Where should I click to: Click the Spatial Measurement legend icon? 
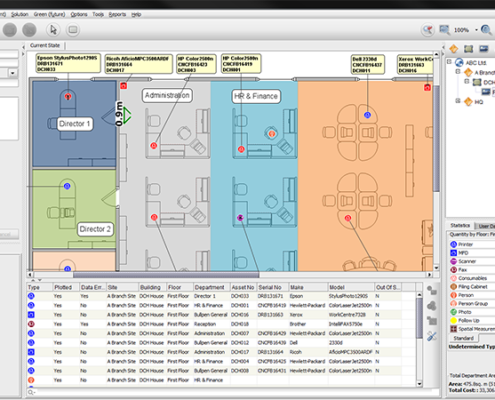click(x=453, y=329)
